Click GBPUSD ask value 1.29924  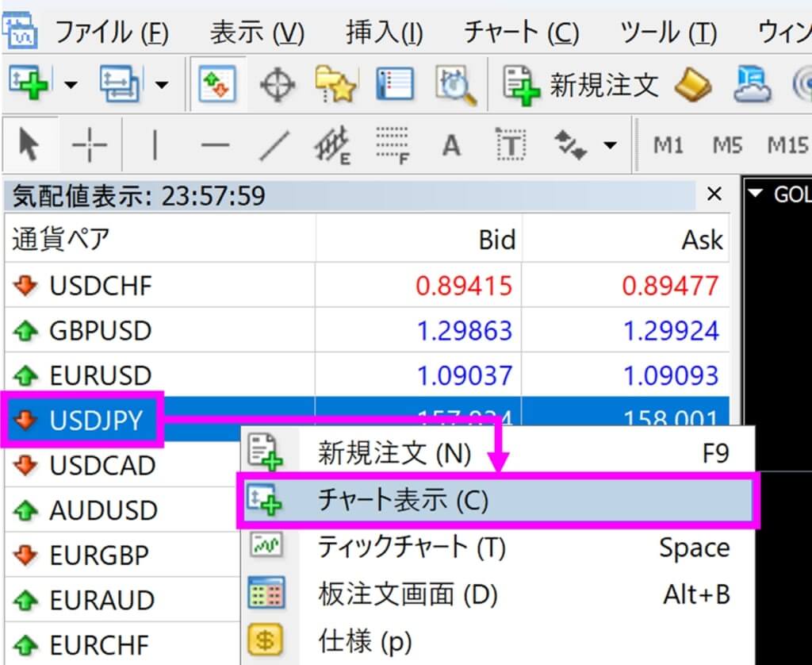click(671, 331)
